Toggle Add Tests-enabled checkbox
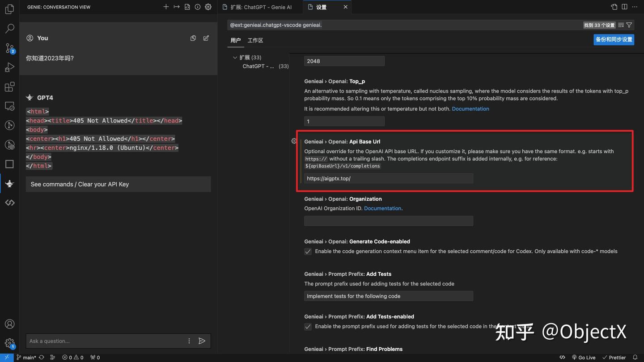 (308, 327)
